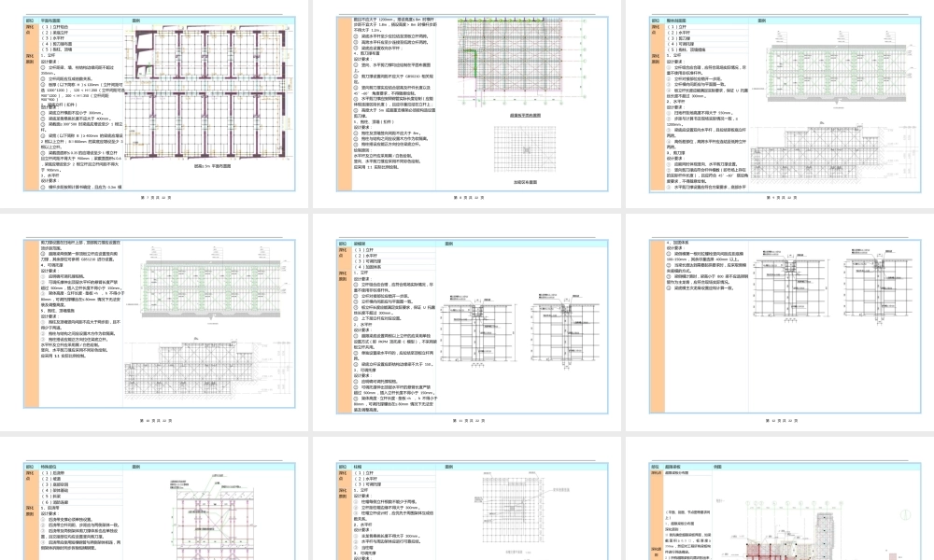This screenshot has width=934, height=560.
Task: Click the '图例' header on page 7
Action: coord(135,21)
